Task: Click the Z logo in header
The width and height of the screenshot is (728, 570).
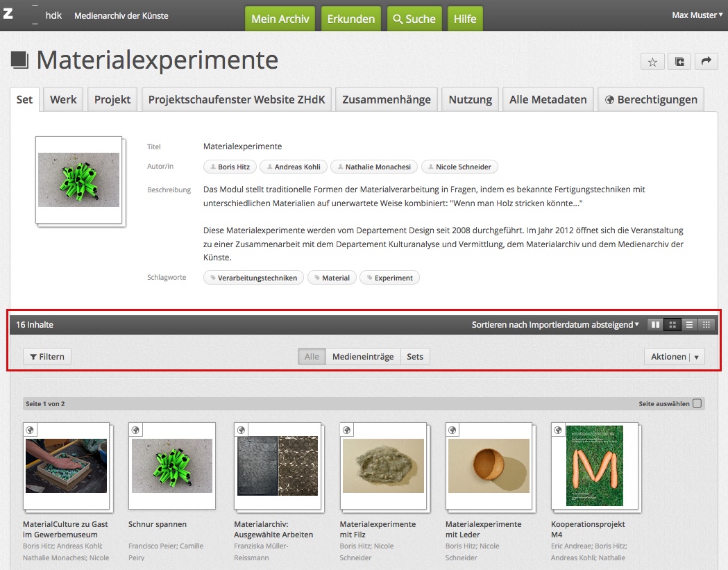Action: [8, 15]
